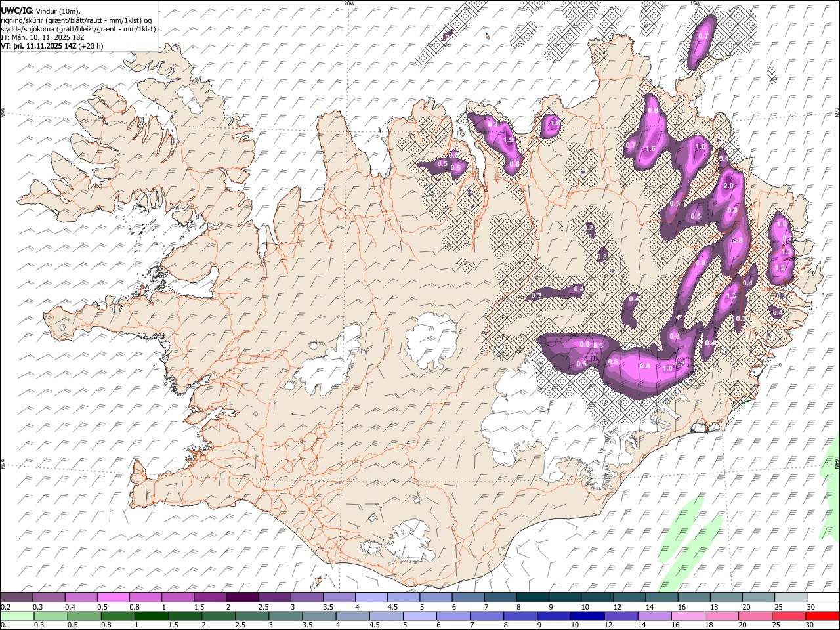Select the 0.8 swatch in the upper snow legend

pyautogui.click(x=146, y=598)
